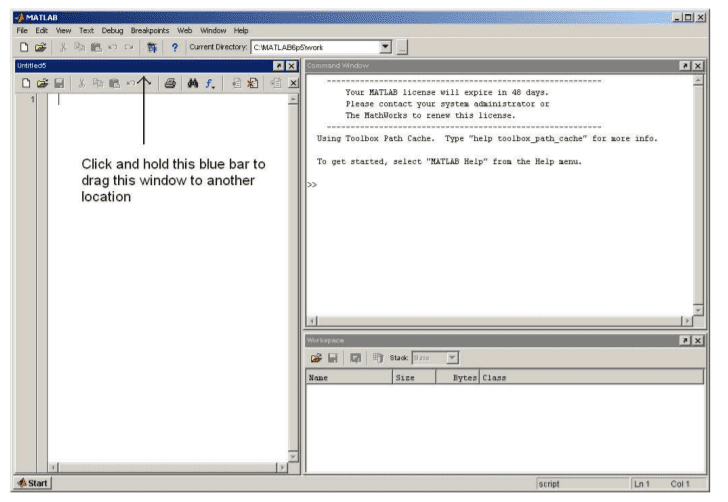Click the Delete icon in Workspace toolbar

tap(378, 358)
